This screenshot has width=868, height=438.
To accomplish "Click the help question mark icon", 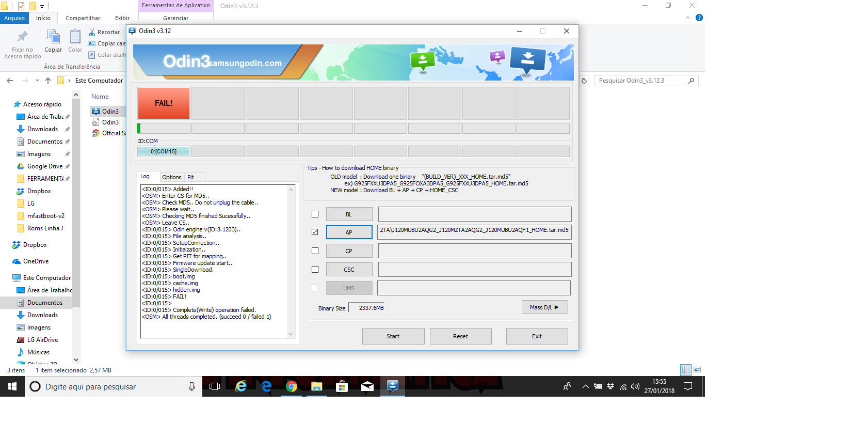I will (x=699, y=18).
